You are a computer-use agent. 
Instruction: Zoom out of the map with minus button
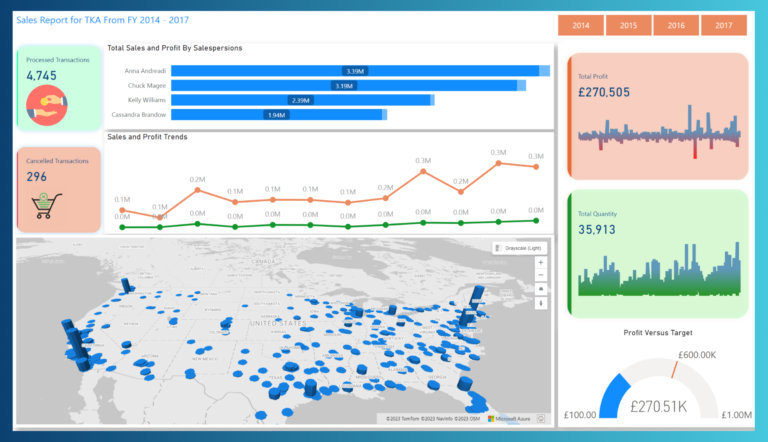[x=541, y=275]
